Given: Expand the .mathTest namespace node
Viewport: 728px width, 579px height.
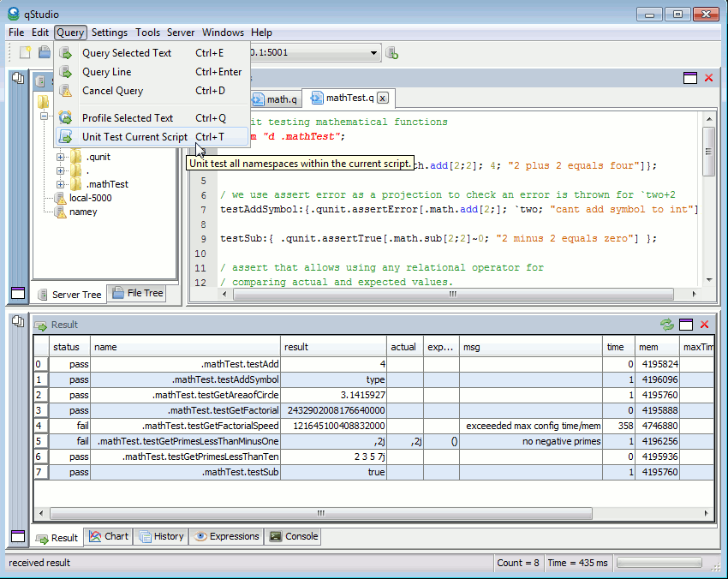Looking at the screenshot, I should (x=60, y=184).
